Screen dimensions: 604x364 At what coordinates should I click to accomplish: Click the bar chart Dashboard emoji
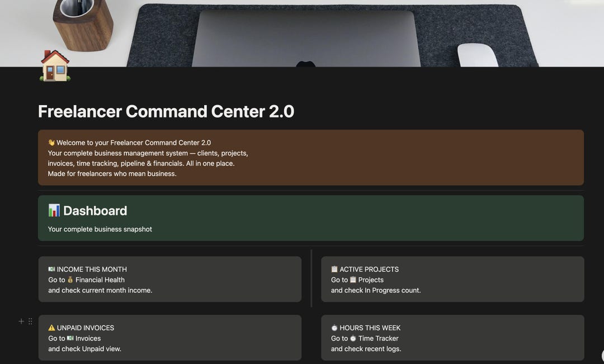click(x=54, y=210)
